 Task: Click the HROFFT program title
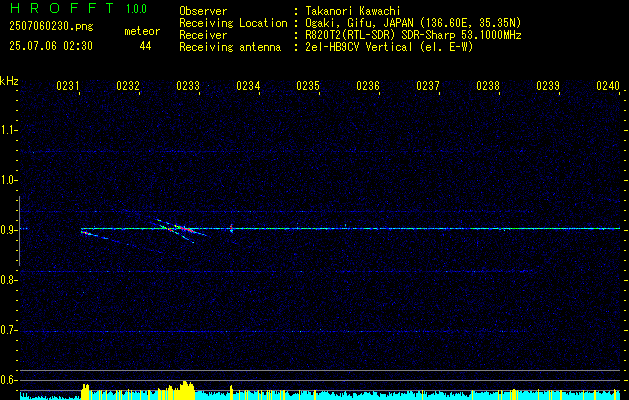(x=62, y=8)
